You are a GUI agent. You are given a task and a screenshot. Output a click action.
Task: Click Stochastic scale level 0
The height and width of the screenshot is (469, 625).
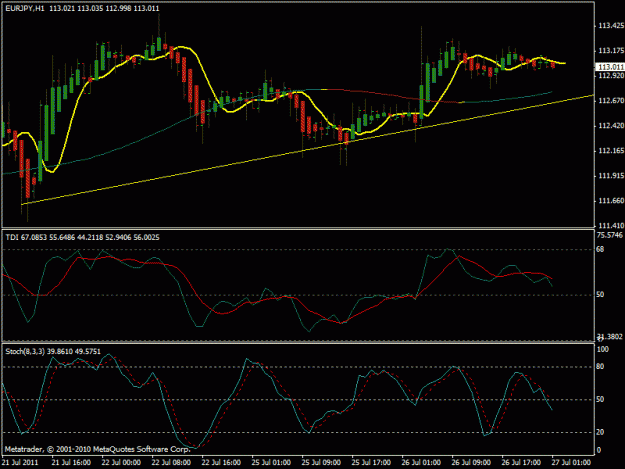point(598,451)
